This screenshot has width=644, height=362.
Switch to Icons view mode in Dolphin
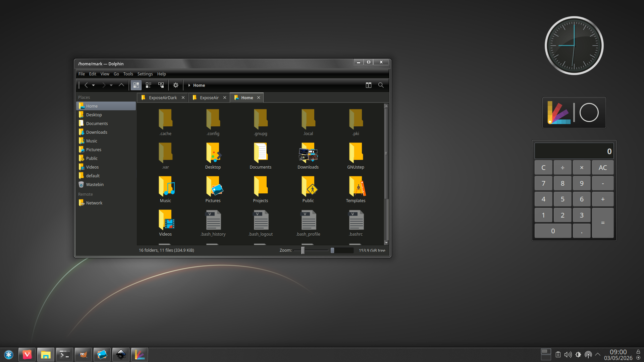coord(136,85)
